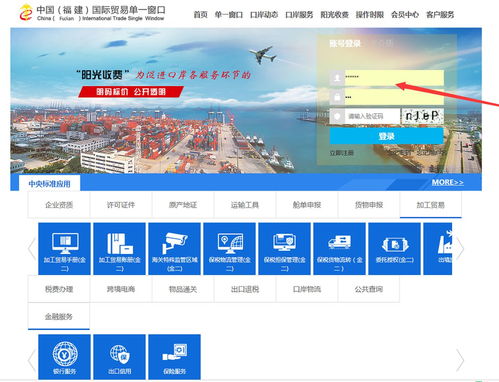Screen dimensions: 499x382
Task: Open 会员中心 in top navigation
Action: [x=405, y=15]
